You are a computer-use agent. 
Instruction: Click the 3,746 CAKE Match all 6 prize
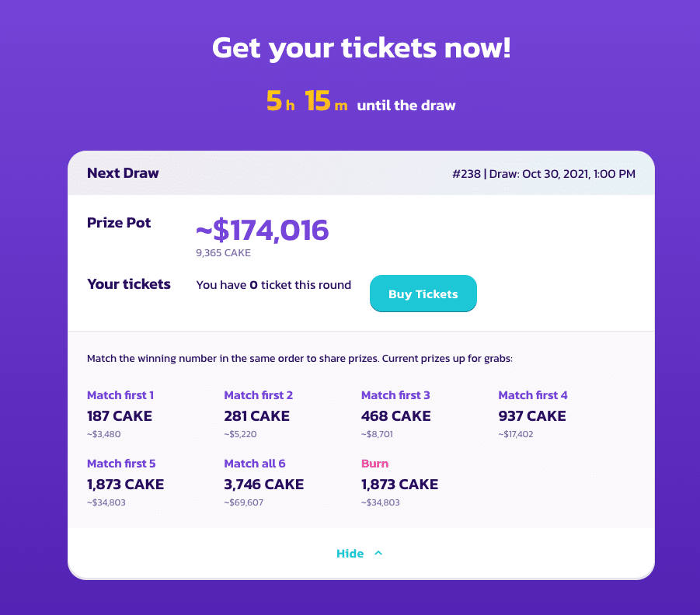click(263, 485)
